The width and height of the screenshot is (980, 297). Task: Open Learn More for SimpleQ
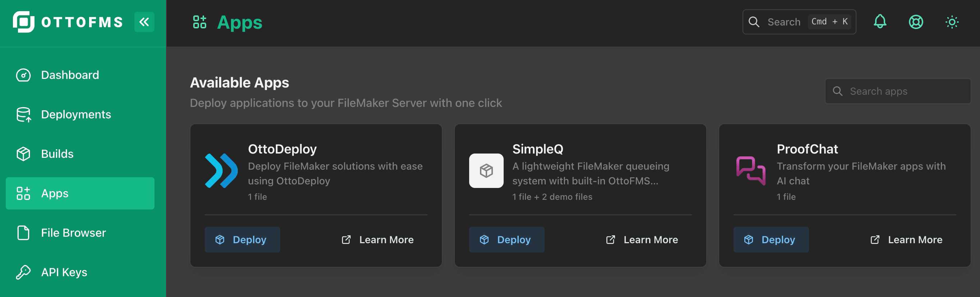(x=642, y=240)
